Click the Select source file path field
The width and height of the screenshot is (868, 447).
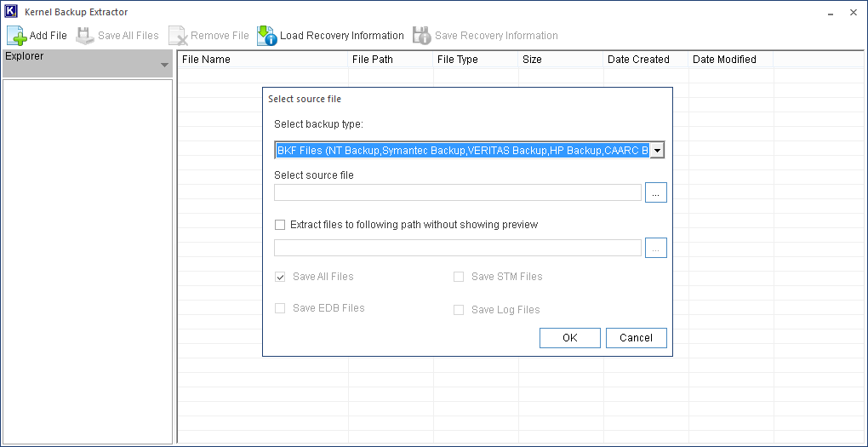click(458, 192)
